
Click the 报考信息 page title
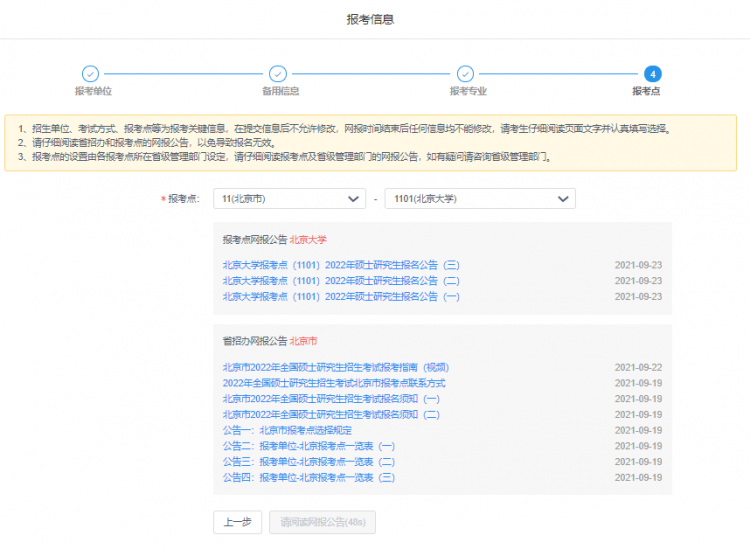click(x=370, y=19)
